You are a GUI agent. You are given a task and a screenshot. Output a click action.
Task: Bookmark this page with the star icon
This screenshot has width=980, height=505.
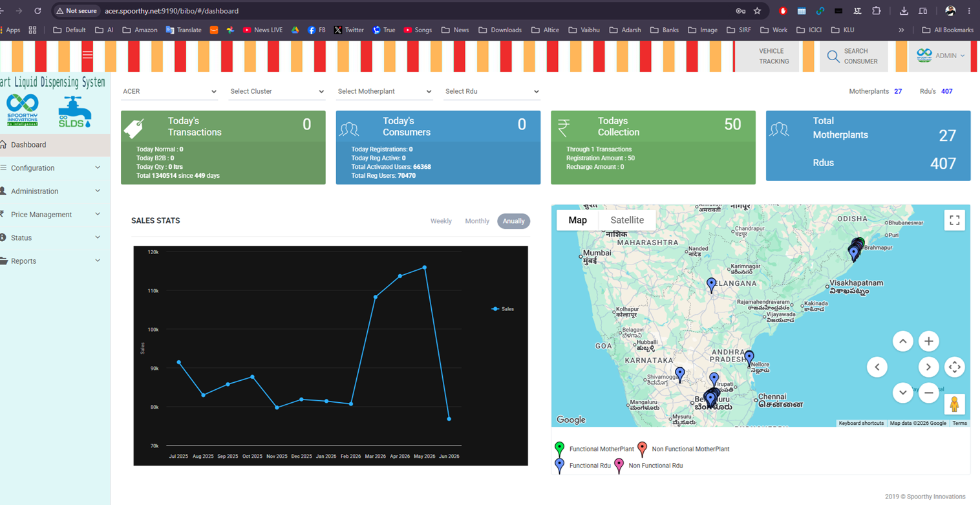[x=757, y=11]
